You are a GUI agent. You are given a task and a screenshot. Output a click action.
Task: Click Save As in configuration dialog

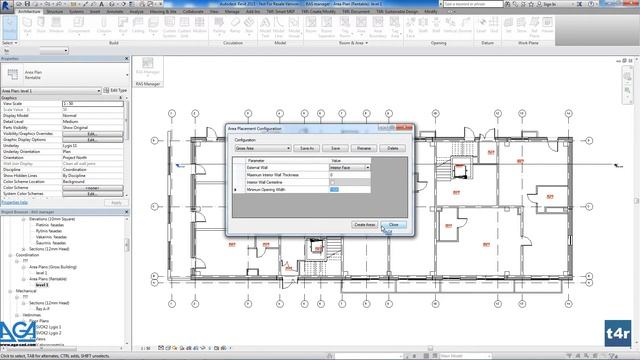point(307,148)
